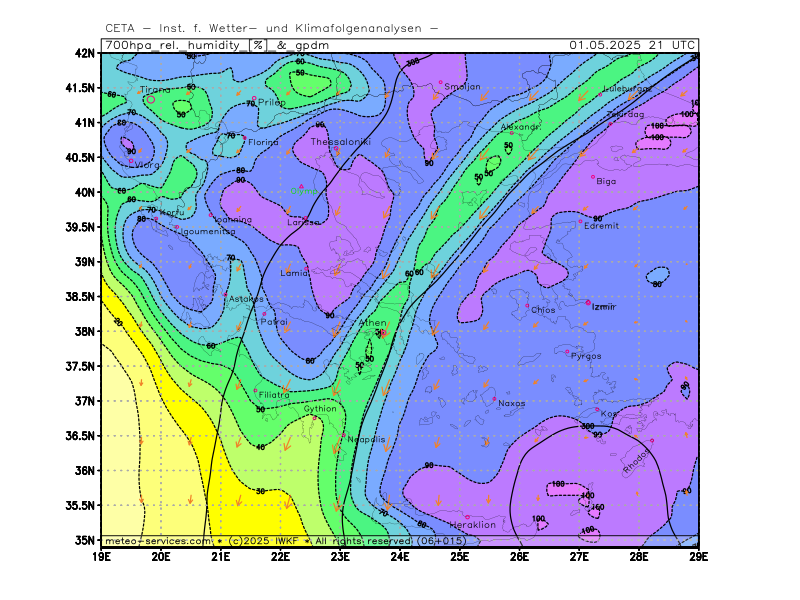800x600 pixels.
Task: Click the 41.5N latitude axis label
Action: [81, 88]
